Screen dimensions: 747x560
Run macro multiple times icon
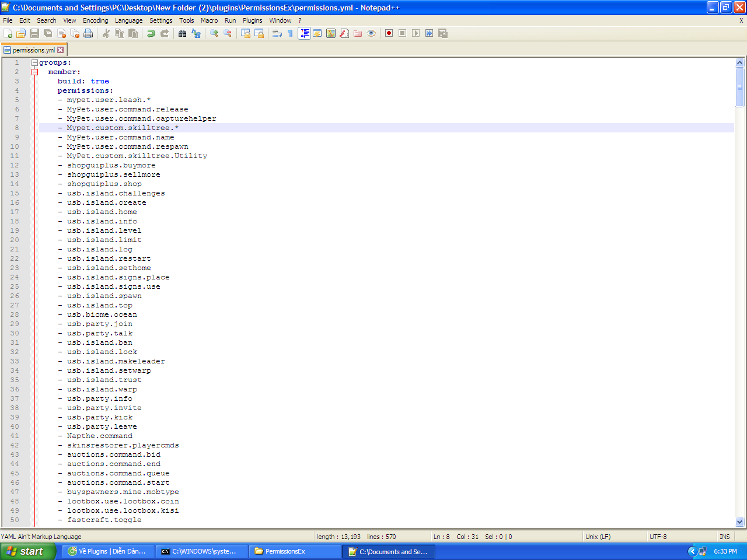[430, 33]
